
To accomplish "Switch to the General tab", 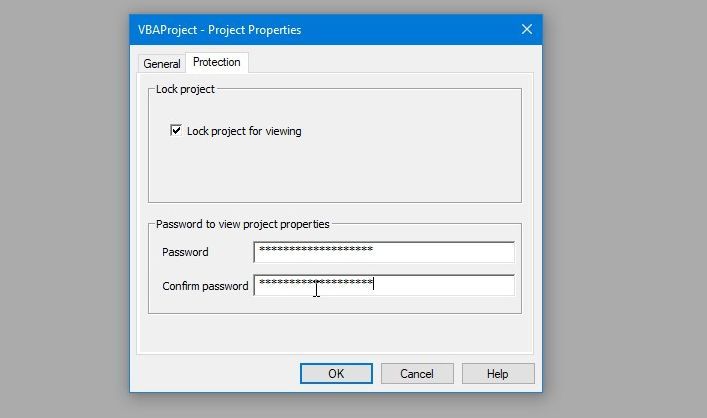I will pyautogui.click(x=161, y=63).
